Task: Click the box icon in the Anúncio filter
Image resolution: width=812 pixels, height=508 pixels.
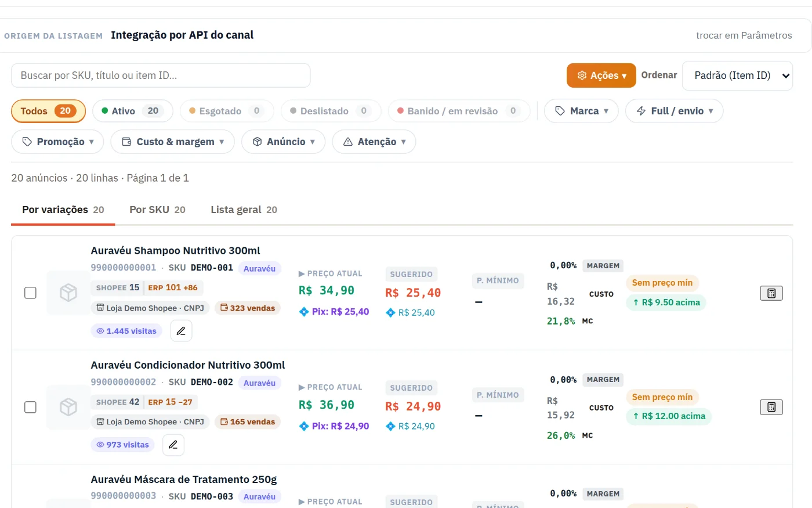Action: click(x=258, y=142)
